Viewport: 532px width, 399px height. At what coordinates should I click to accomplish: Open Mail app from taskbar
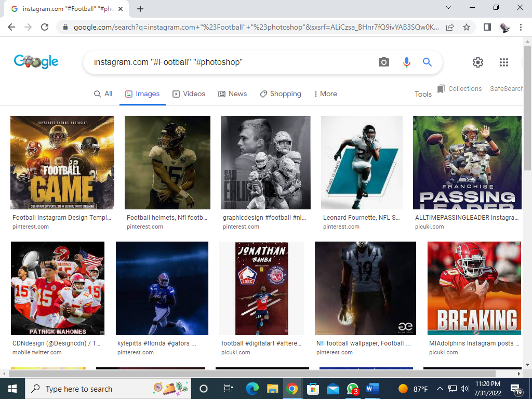click(x=333, y=389)
